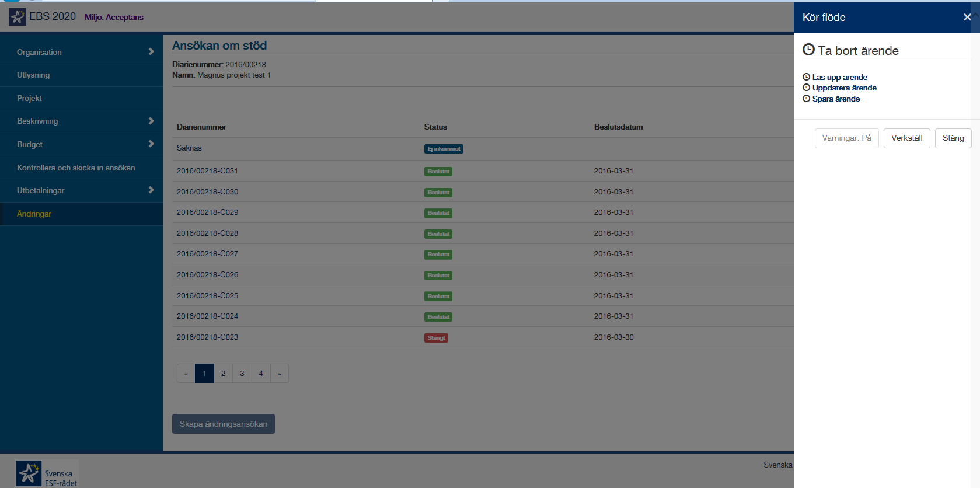
Task: Go to next page with » button
Action: 280,374
